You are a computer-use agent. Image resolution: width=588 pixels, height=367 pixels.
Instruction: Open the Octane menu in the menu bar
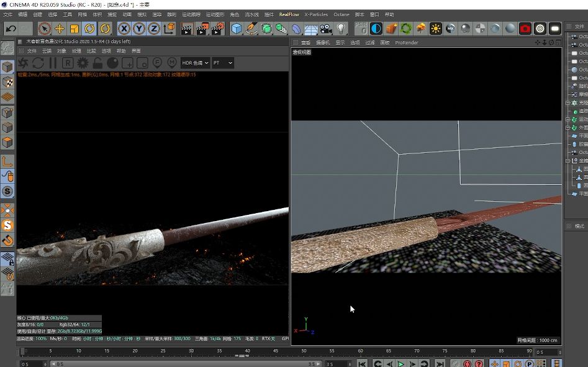point(343,14)
